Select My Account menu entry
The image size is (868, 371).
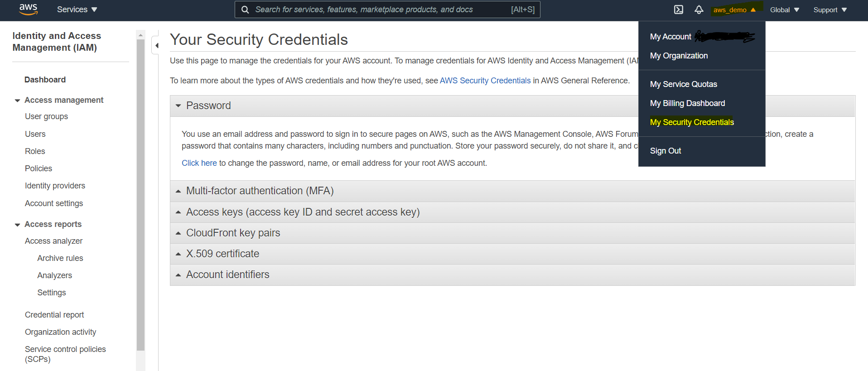[x=670, y=37]
